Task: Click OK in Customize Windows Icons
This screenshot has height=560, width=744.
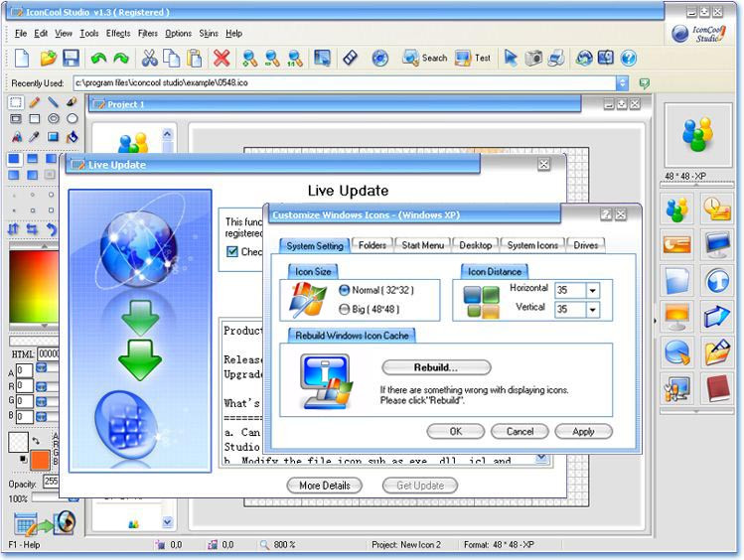Action: point(456,432)
